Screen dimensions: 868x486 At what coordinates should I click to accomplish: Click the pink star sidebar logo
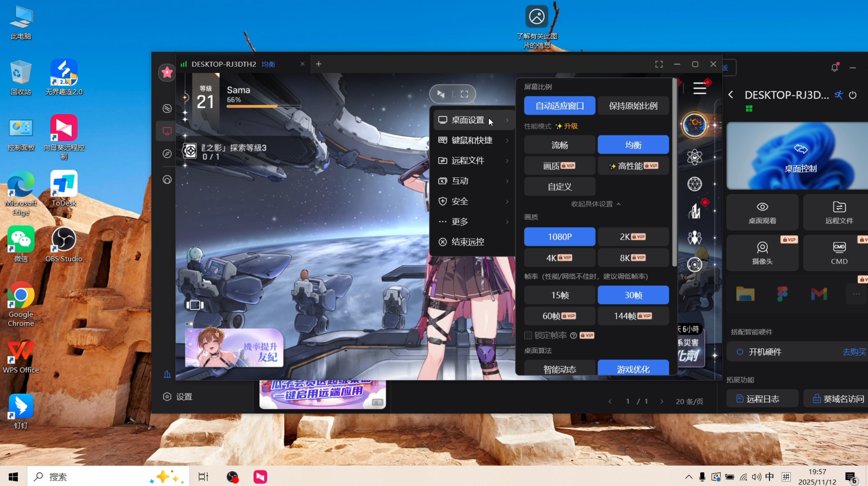(167, 72)
